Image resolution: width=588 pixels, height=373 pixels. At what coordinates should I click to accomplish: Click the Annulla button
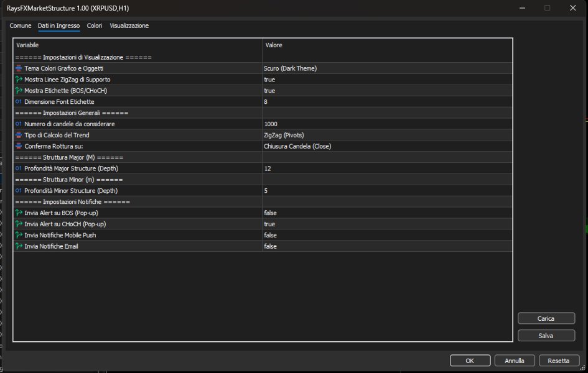[514, 361]
